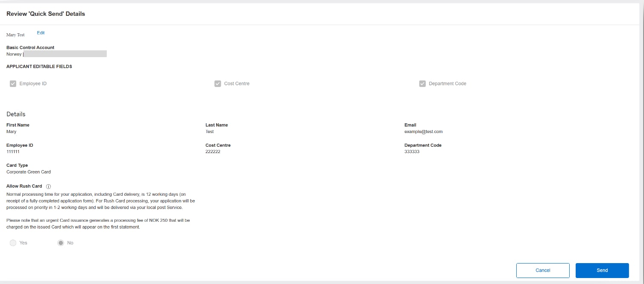Select Yes for Allow Rush Card

coord(13,243)
